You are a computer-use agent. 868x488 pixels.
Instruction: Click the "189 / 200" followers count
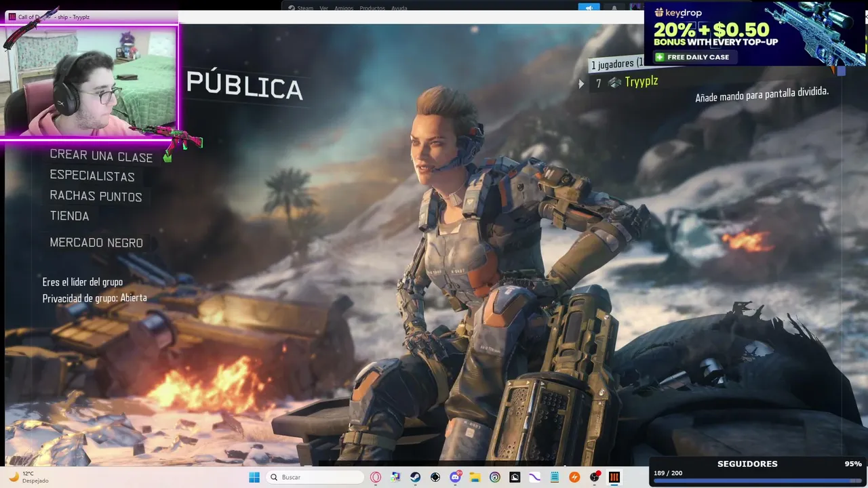(668, 473)
